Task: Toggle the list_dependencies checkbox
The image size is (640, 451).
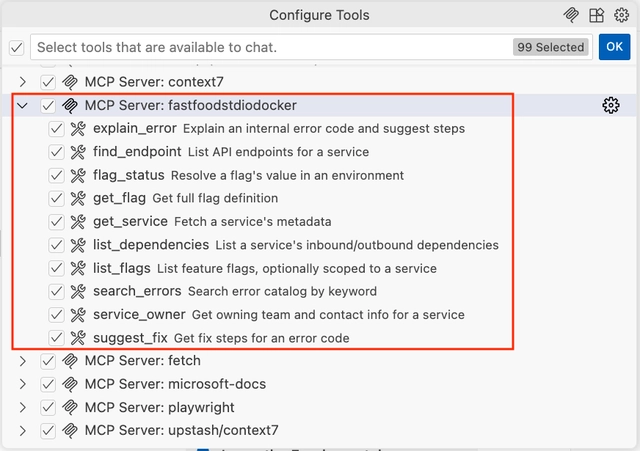Action: 57,245
